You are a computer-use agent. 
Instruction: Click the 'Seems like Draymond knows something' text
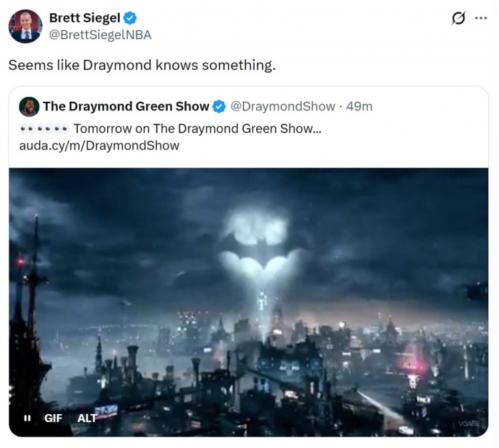pos(142,65)
